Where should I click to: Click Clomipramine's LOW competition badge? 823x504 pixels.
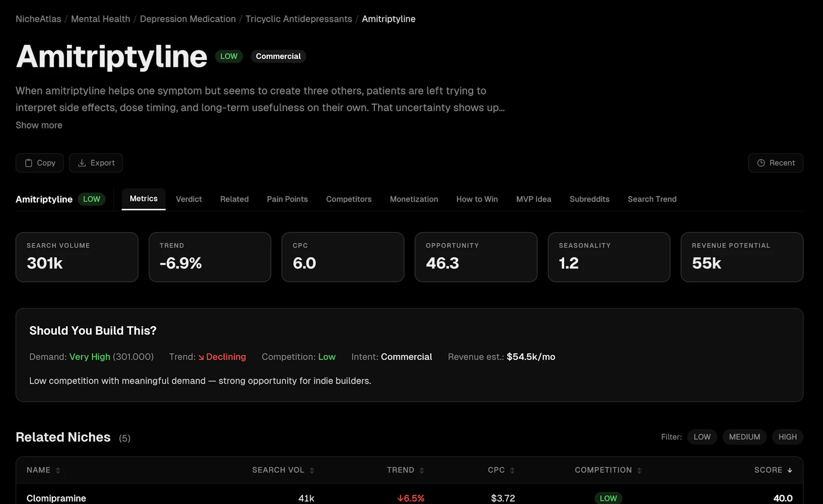[x=609, y=498]
